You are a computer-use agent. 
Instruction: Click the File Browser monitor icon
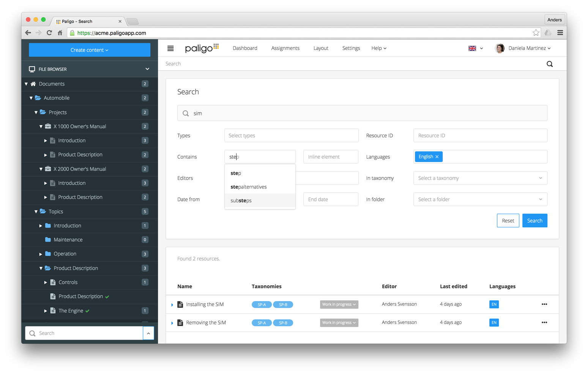32,69
